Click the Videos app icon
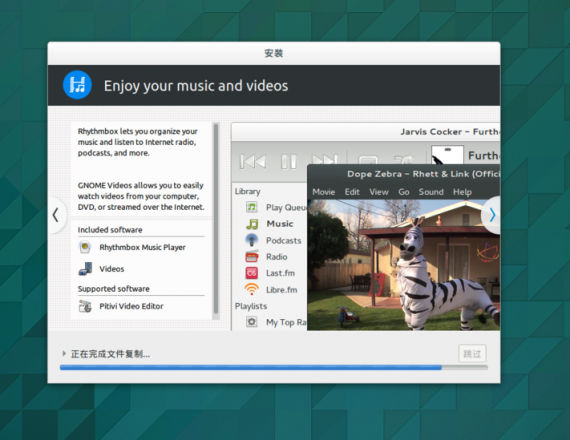This screenshot has height=440, width=570. pyautogui.click(x=85, y=269)
